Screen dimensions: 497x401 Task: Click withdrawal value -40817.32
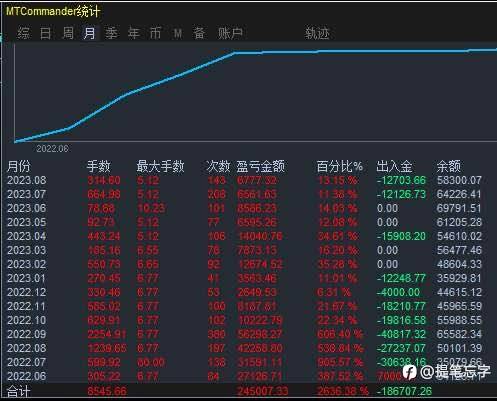pyautogui.click(x=401, y=334)
